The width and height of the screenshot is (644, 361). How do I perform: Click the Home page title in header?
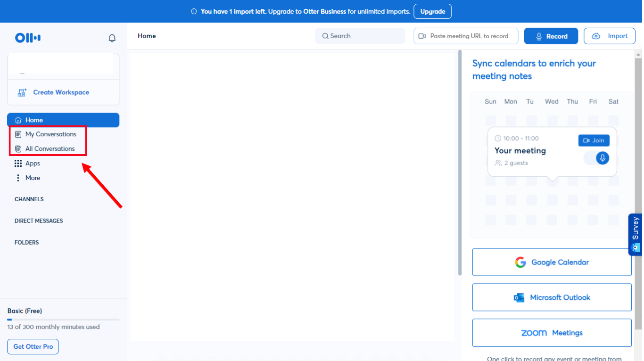tap(147, 36)
